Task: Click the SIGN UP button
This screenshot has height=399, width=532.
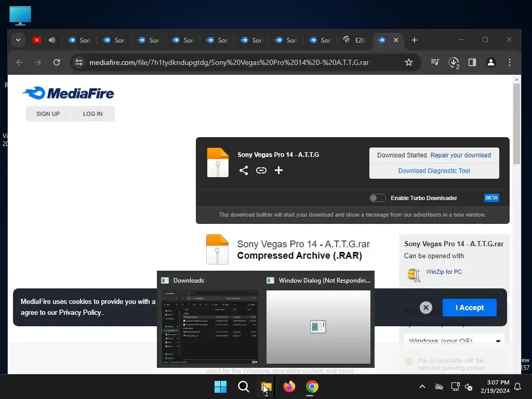Action: tap(48, 114)
